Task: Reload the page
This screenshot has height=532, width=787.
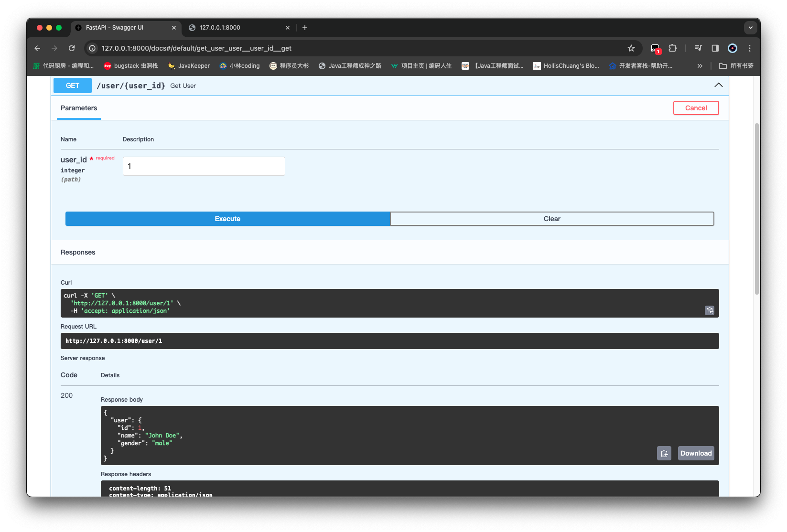Action: click(x=72, y=48)
